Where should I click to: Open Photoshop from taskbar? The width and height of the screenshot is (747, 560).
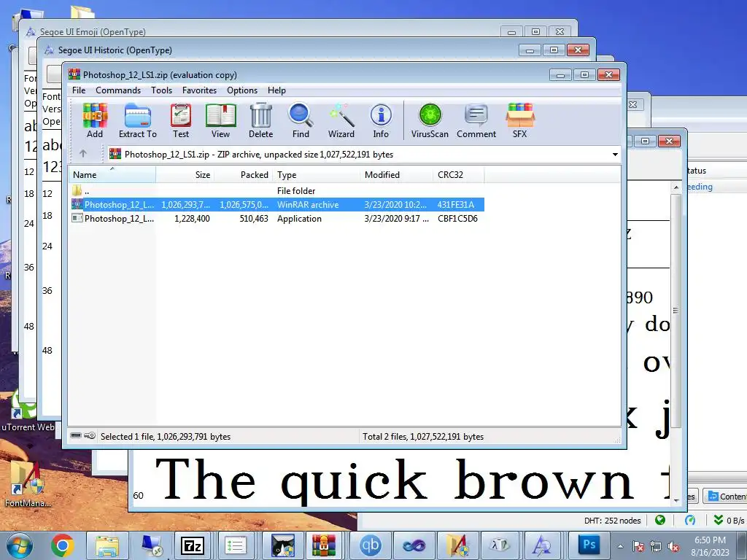589,545
